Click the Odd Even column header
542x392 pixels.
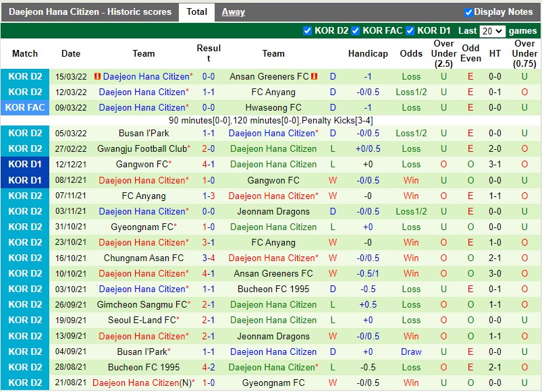470,53
